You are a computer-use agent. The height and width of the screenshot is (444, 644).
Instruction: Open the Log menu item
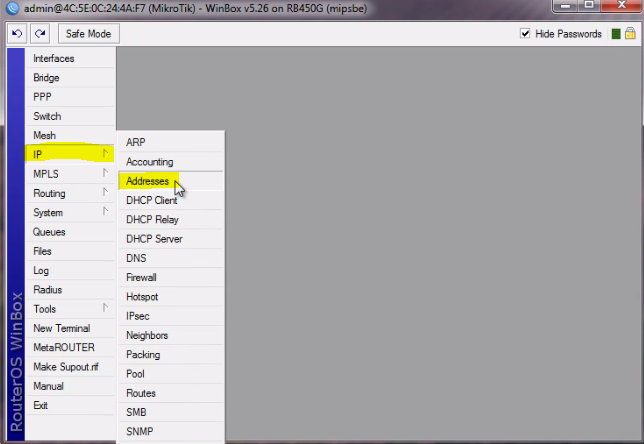(x=70, y=270)
